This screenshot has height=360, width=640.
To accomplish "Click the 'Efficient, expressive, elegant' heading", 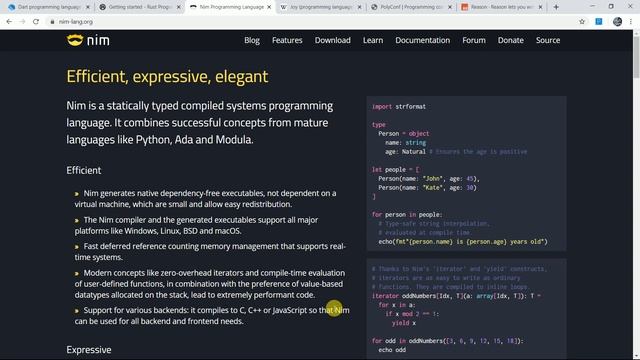I will (167, 76).
